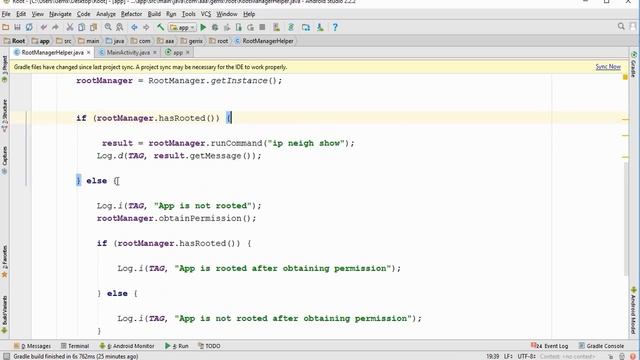Open the File menu
The image size is (640, 360).
(x=6, y=14)
